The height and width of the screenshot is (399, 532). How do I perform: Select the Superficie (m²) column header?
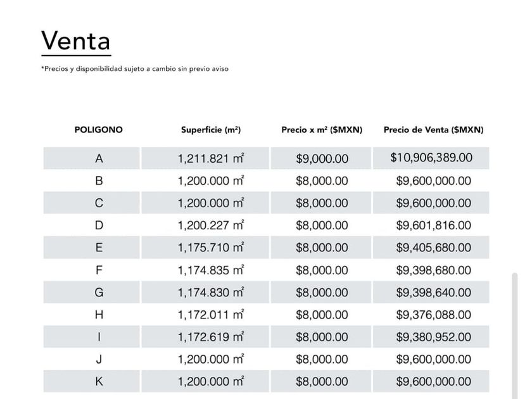pyautogui.click(x=211, y=130)
